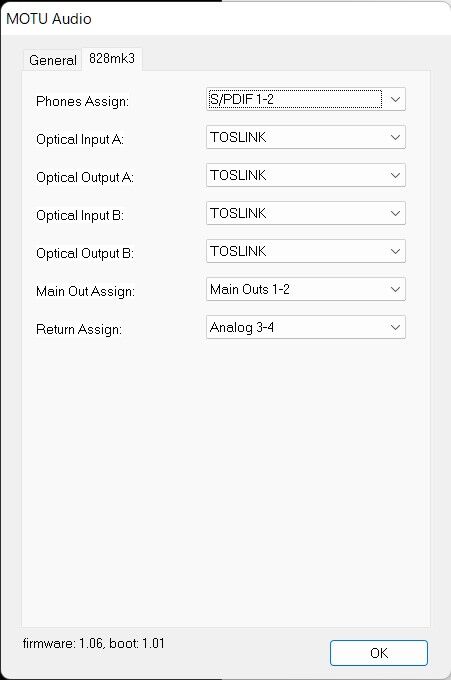This screenshot has height=680, width=451.
Task: Click the Phones Assign label
Action: (82, 101)
